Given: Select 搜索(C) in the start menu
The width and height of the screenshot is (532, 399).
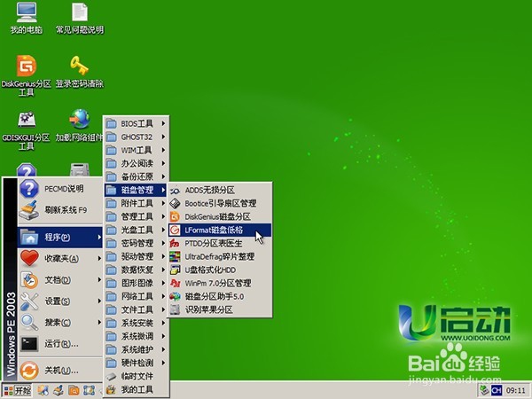Looking at the screenshot, I should coord(60,323).
